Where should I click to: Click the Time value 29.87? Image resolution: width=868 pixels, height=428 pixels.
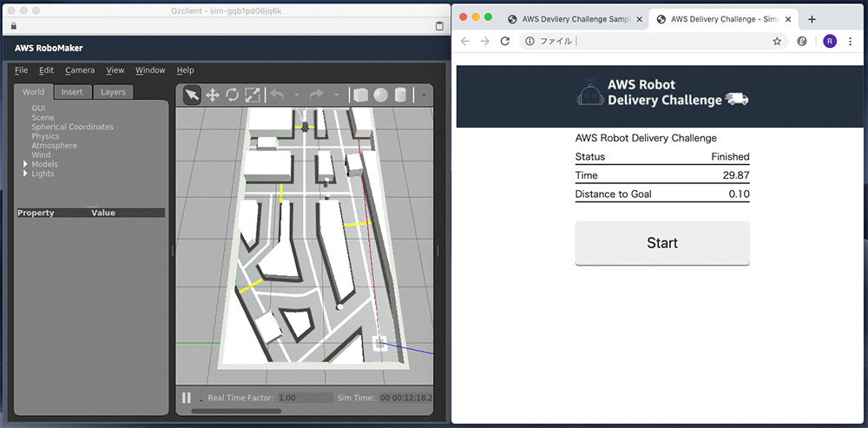click(736, 175)
